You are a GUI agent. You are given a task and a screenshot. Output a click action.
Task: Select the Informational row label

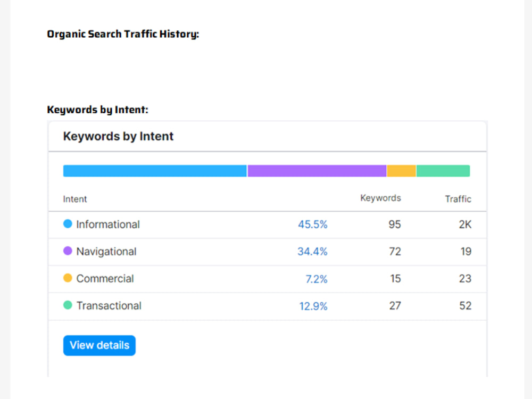(108, 225)
